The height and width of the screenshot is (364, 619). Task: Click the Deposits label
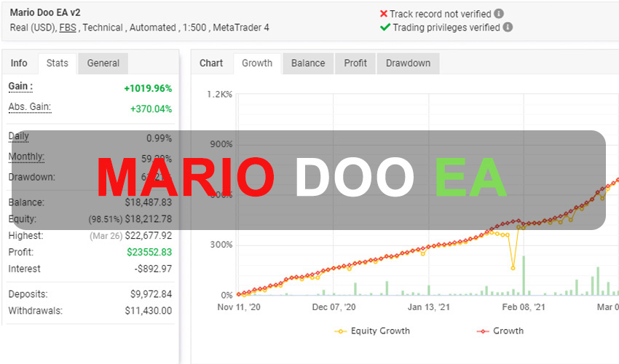[28, 294]
